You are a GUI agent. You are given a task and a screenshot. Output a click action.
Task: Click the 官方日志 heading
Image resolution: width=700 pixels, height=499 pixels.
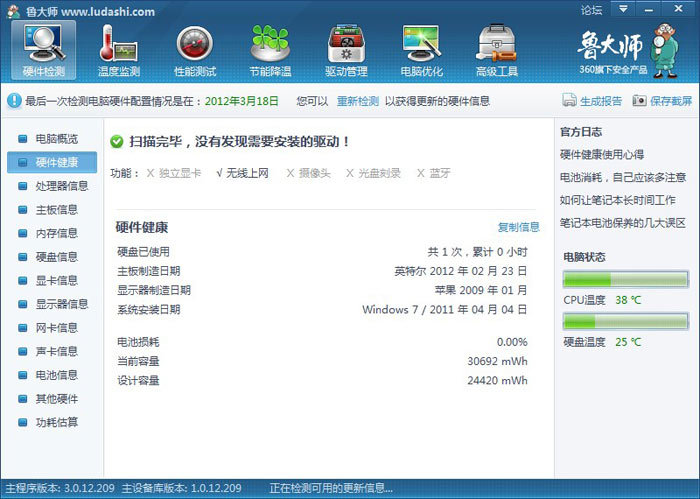coord(581,132)
